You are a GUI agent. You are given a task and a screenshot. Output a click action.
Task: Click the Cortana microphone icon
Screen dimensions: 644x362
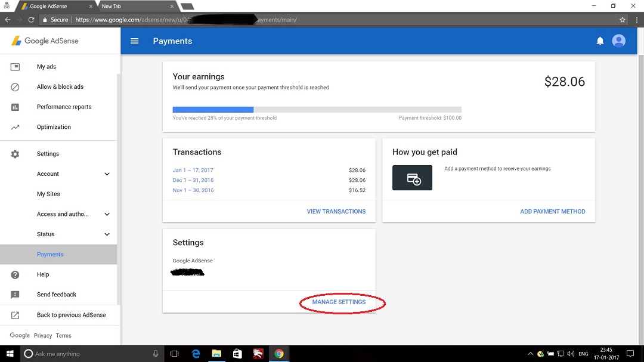[x=156, y=354]
